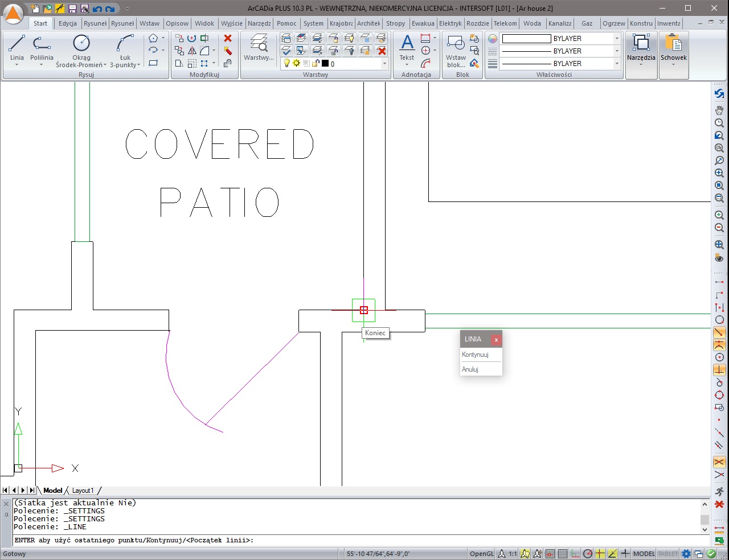Screen dimensions: 729x560
Task: Toggle lineweight display in status bar
Action: pyautogui.click(x=625, y=554)
